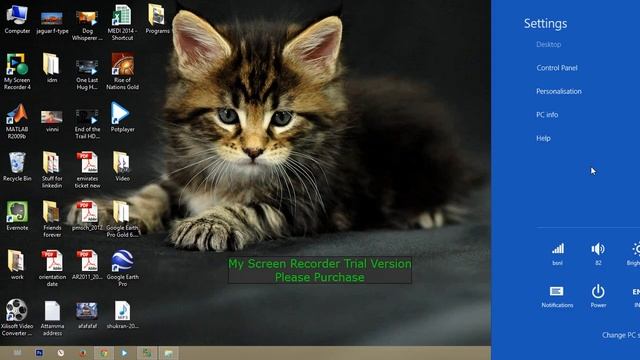This screenshot has height=360, width=640.
Task: Open Control Panel from Settings charm
Action: 557,68
